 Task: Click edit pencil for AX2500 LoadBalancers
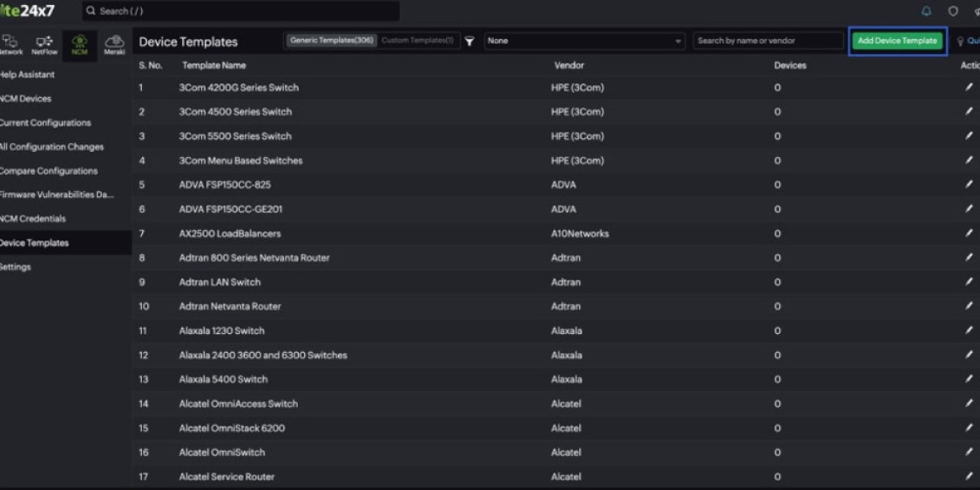click(x=969, y=234)
